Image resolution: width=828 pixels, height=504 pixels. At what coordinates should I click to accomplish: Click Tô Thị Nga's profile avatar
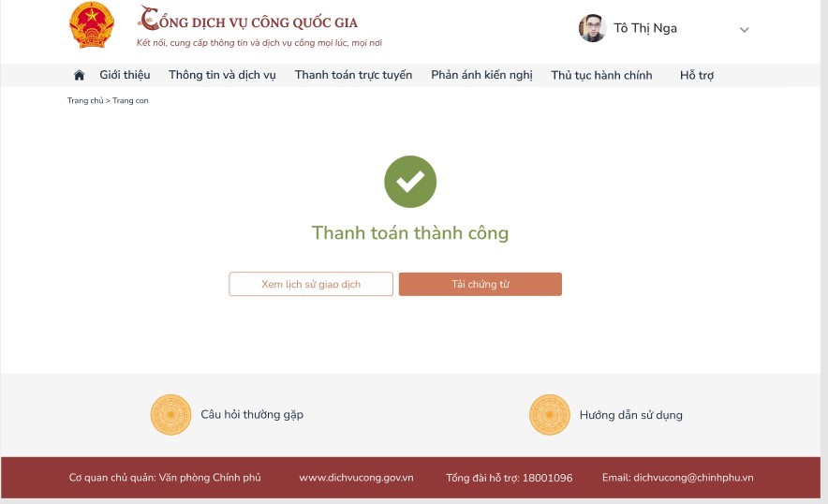tap(592, 28)
